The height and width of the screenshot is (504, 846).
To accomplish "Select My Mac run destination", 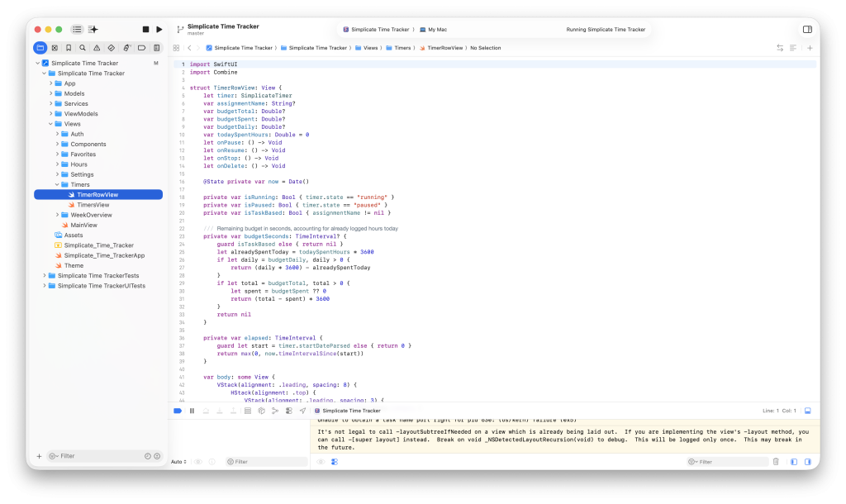I will (x=433, y=29).
